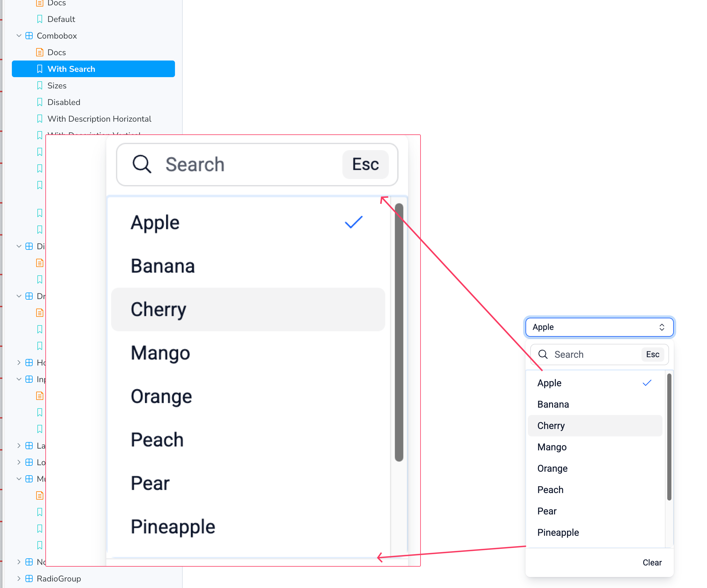Click the Clear button in the popup footer
Viewport: 707px width, 588px height.
pyautogui.click(x=652, y=562)
